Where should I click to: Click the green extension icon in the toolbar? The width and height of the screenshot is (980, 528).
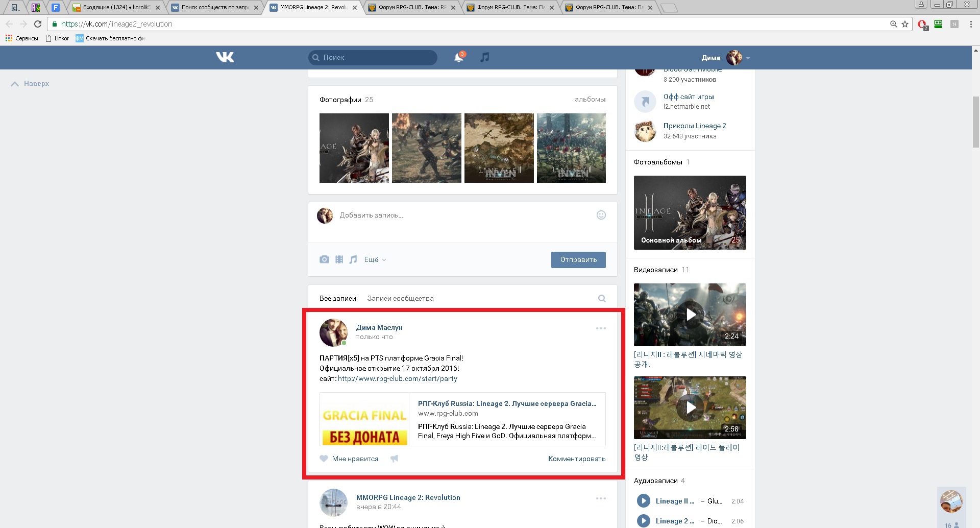click(938, 24)
